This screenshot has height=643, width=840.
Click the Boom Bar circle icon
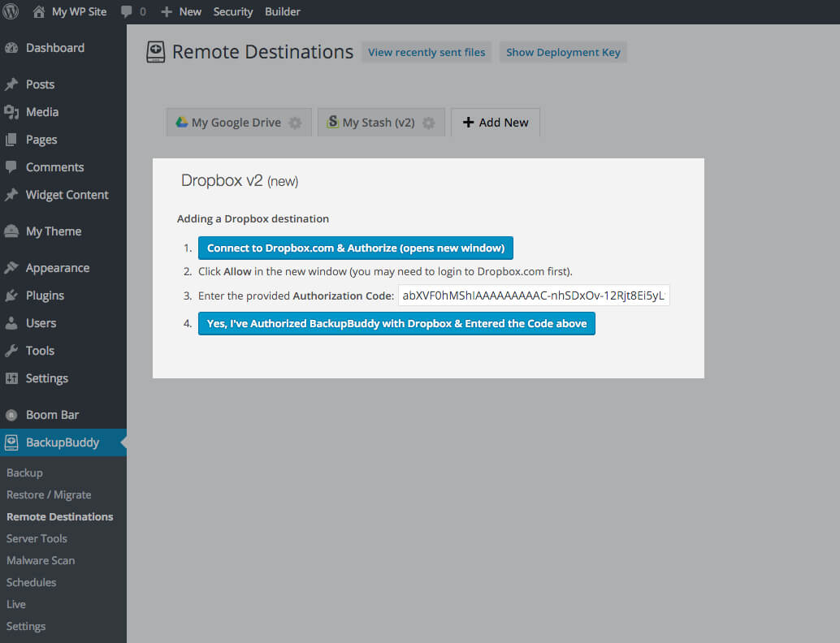tap(11, 415)
